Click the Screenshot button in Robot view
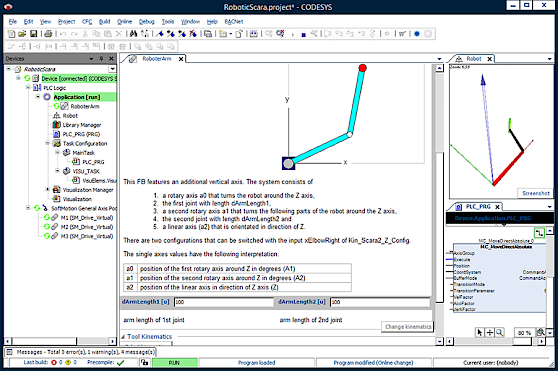Viewport: 558px width, 371px height. pos(536,193)
